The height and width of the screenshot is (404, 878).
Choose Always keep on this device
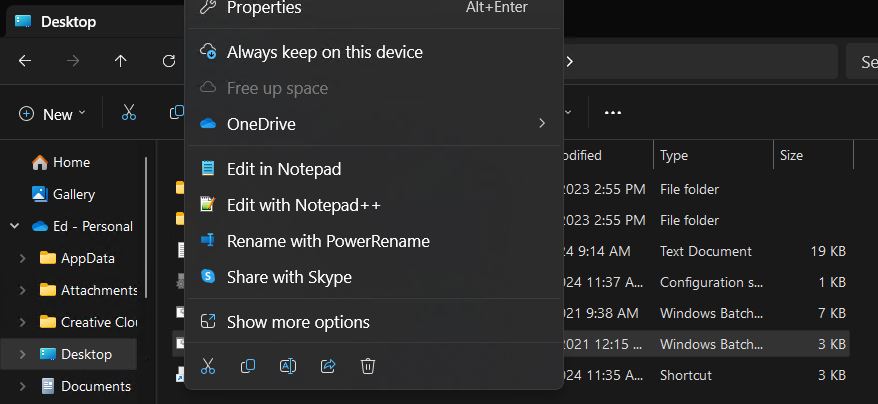(373, 52)
